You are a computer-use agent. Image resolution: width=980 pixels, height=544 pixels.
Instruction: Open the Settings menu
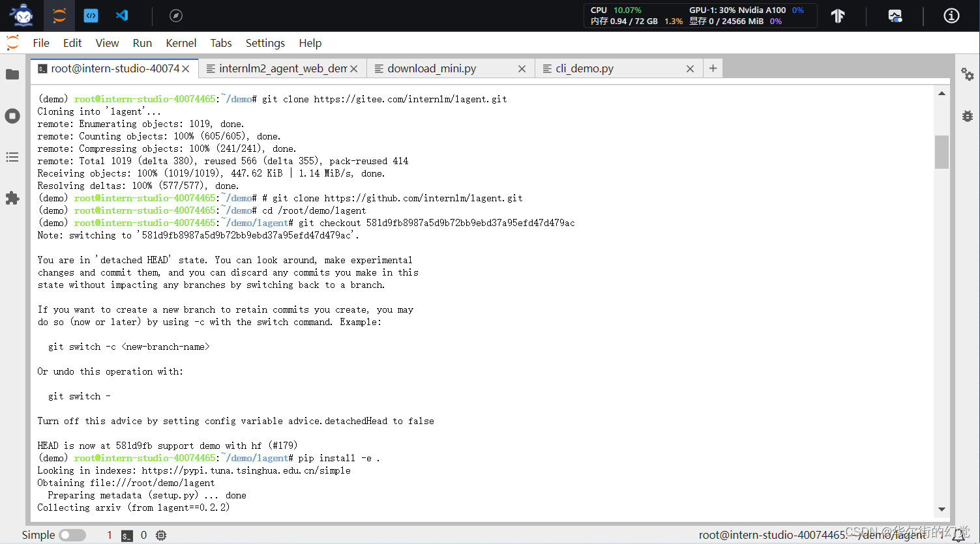pyautogui.click(x=265, y=43)
